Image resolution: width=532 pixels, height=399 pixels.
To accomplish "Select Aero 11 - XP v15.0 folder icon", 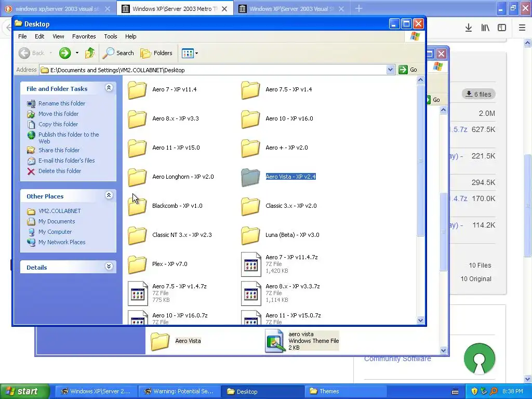I will tap(137, 148).
